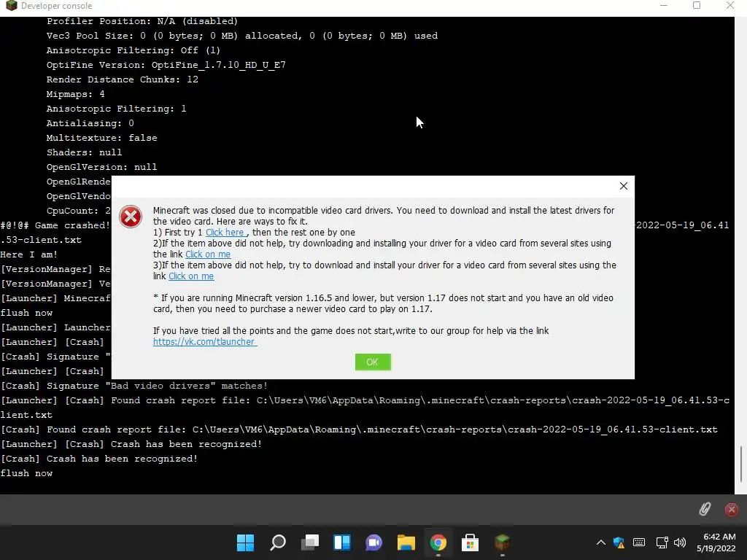Image resolution: width=747 pixels, height=560 pixels.
Task: Click the 'Mipmaps: 4' console line
Action: (x=75, y=94)
